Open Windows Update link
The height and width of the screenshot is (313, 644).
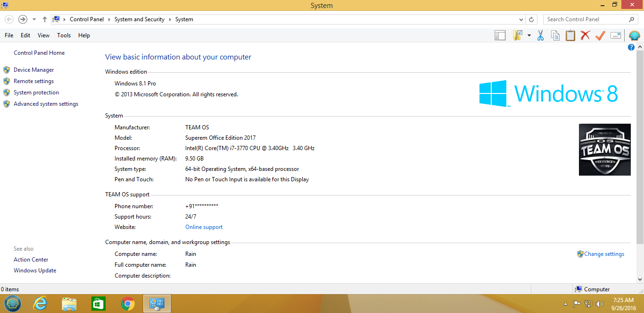tap(35, 271)
